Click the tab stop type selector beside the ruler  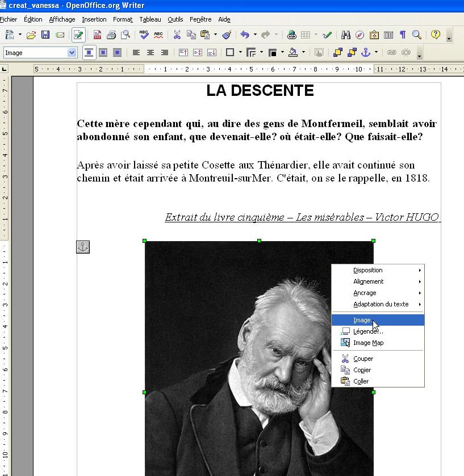pos(4,69)
